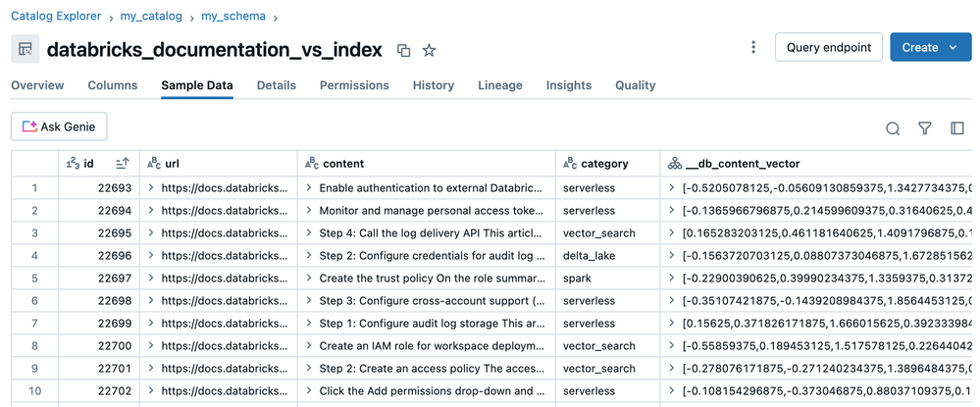The width and height of the screenshot is (980, 407).
Task: Expand the content cell starting 'Enable authentication'
Action: click(308, 187)
